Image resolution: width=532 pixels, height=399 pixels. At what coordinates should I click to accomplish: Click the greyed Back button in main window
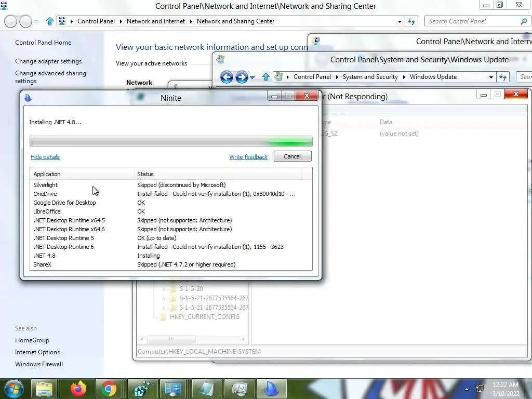click(10, 21)
